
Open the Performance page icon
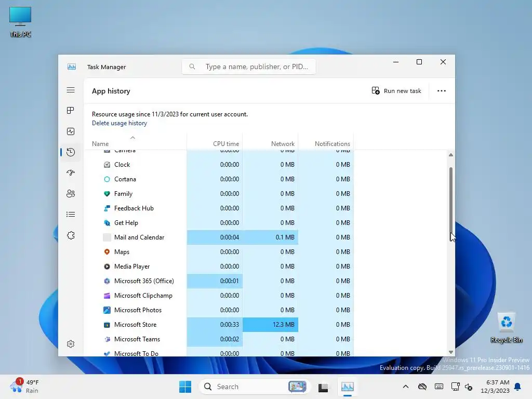71,131
